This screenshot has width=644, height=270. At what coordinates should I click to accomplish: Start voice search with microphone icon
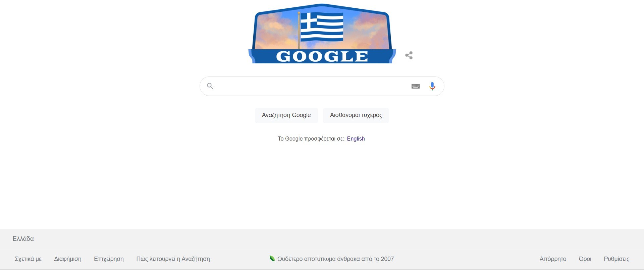[x=432, y=86]
